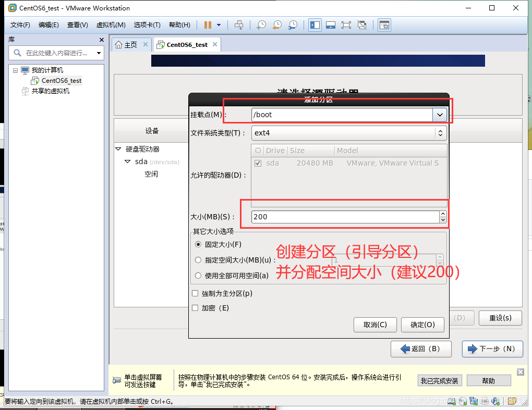Click the library search field
Screen dimensions: 532x410
pos(56,53)
